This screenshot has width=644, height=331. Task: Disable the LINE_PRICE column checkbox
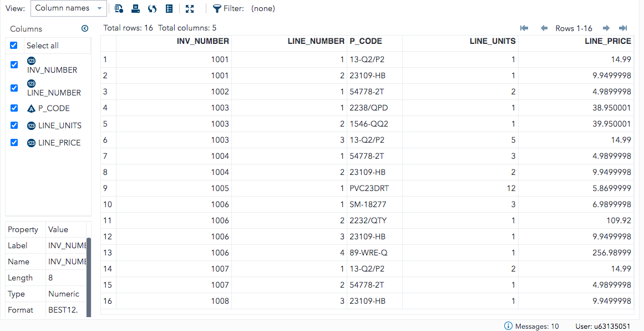[x=13, y=142]
